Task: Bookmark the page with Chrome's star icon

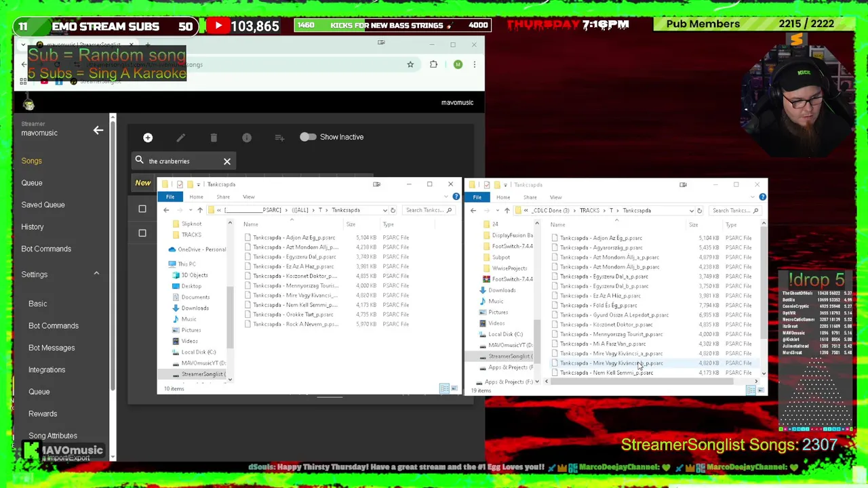Action: [x=410, y=64]
